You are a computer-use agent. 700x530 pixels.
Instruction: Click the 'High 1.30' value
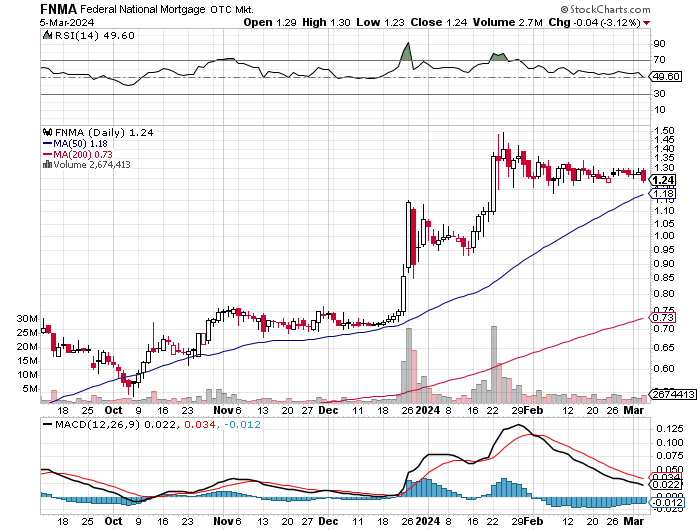tap(326, 22)
